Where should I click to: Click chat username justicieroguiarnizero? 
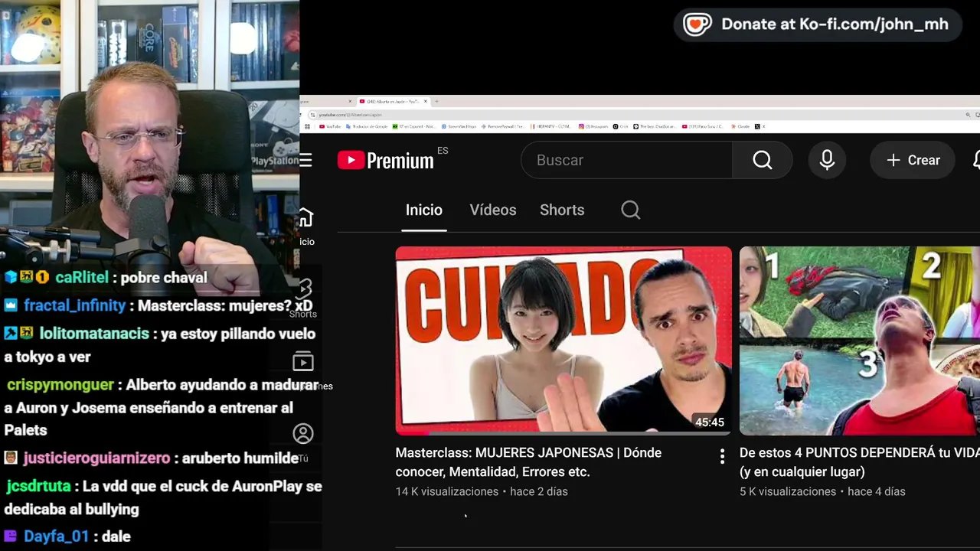96,458
